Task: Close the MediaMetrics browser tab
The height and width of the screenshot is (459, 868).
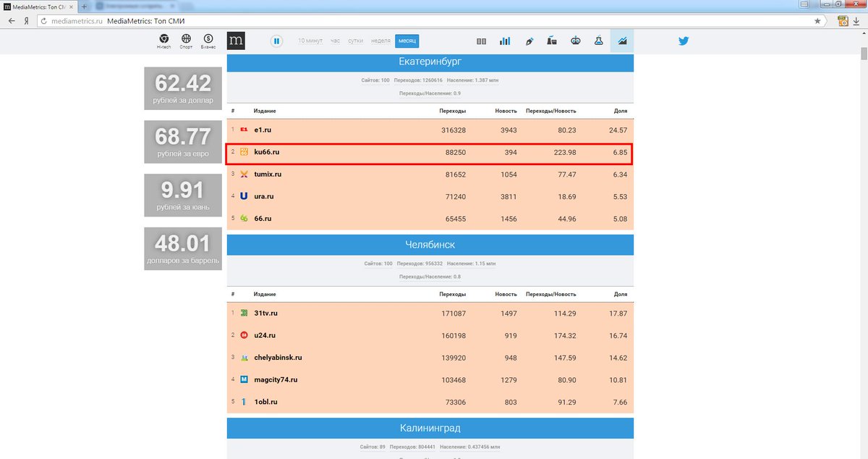Action: tap(71, 6)
